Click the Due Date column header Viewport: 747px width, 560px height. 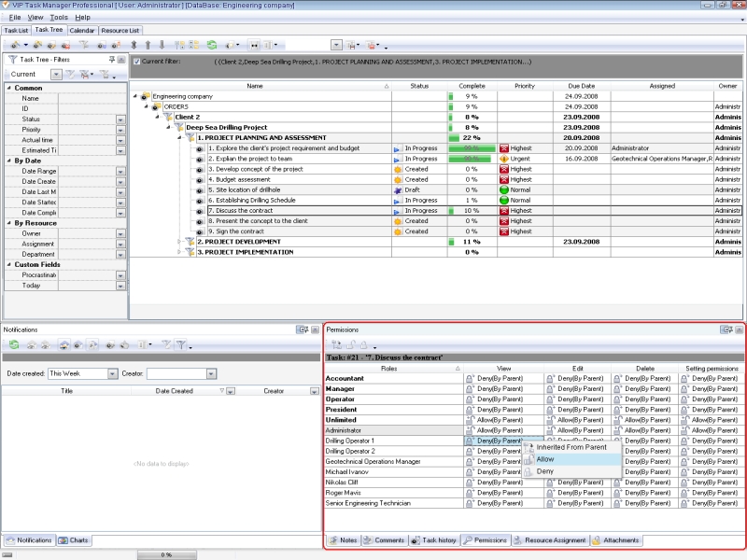coord(581,86)
